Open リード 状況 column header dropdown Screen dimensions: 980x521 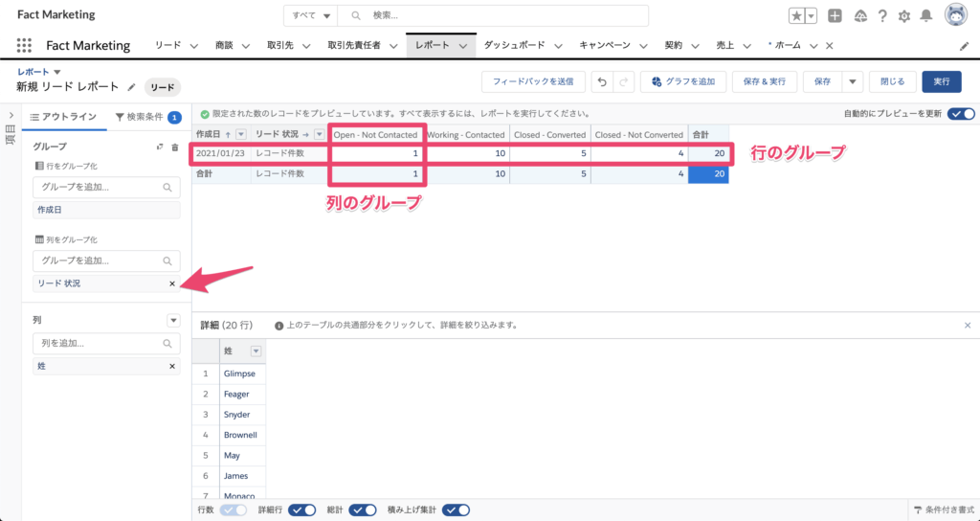[x=320, y=134]
